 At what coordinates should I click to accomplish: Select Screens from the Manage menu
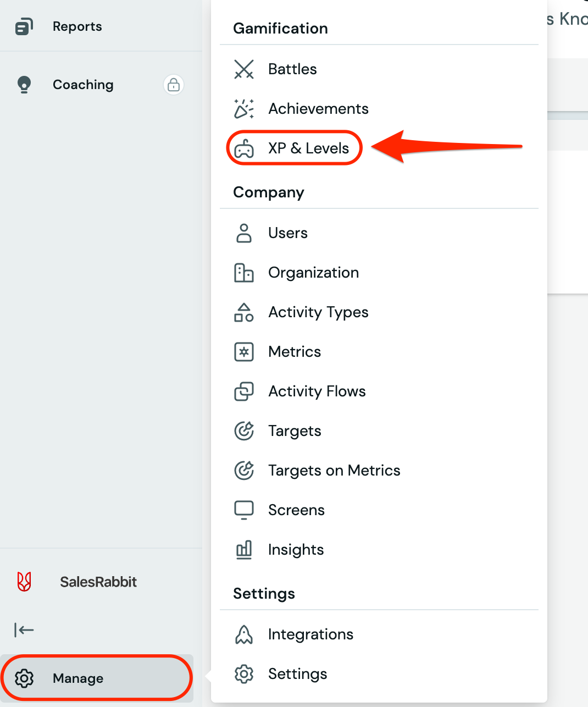pyautogui.click(x=296, y=510)
